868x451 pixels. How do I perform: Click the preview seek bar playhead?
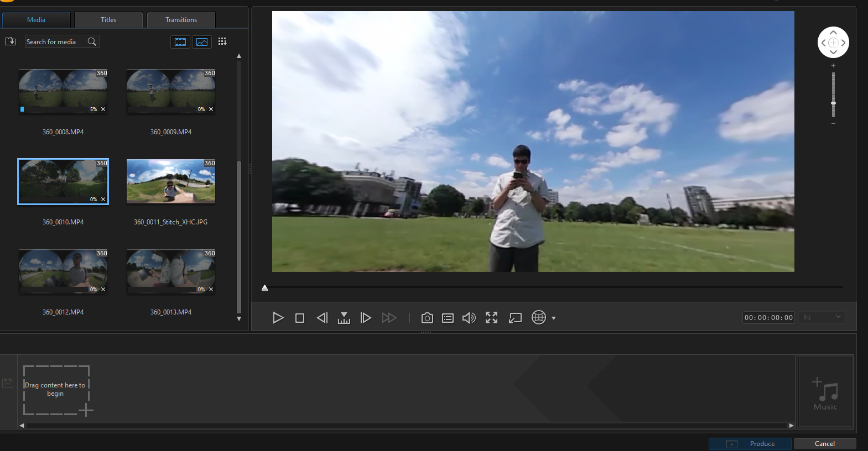coord(264,288)
